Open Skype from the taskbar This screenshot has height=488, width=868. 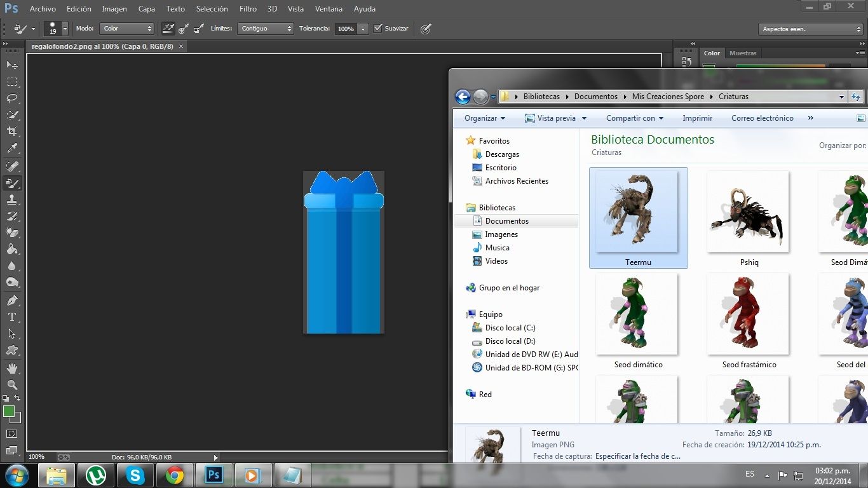[135, 475]
